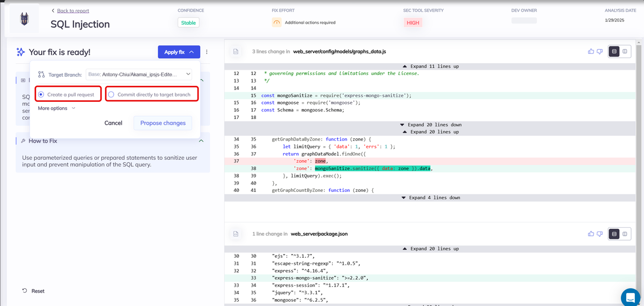This screenshot has height=306, width=644.
Task: Open the three-dot menu beside Apply fix
Action: pos(207,52)
